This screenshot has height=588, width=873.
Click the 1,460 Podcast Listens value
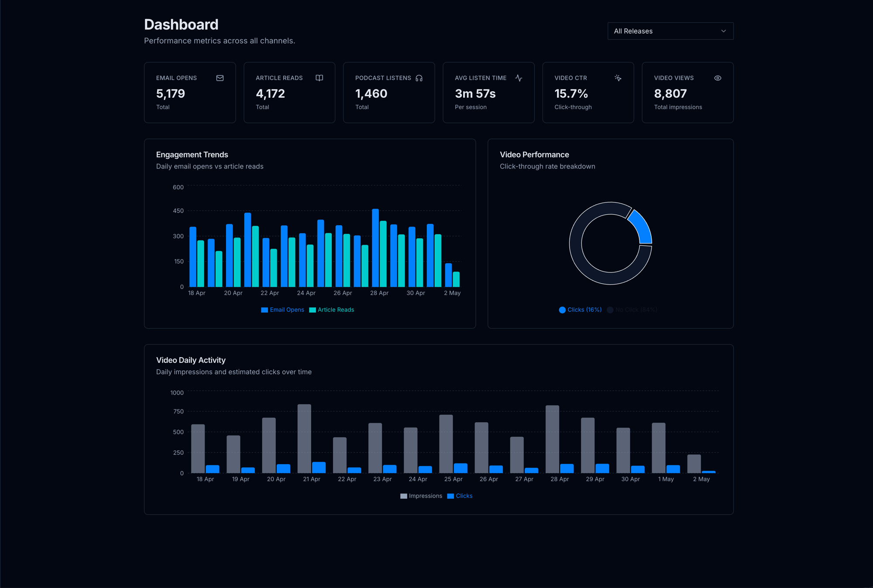[371, 93]
